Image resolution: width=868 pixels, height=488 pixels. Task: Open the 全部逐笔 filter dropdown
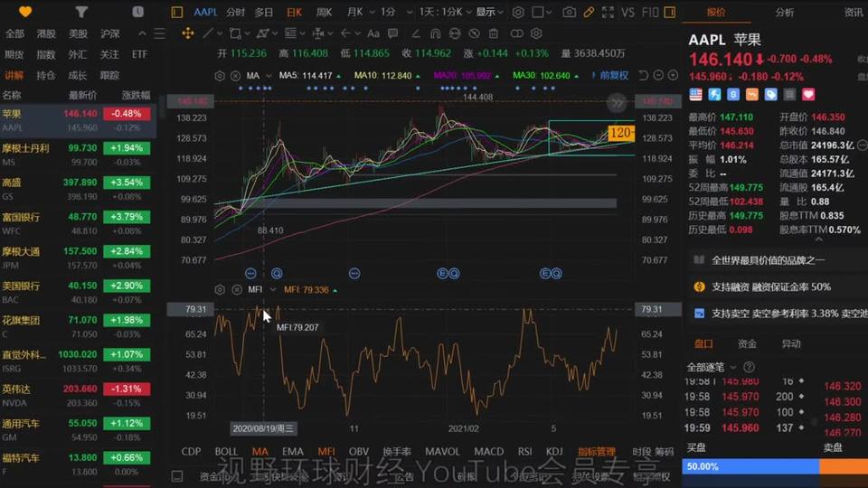point(712,368)
